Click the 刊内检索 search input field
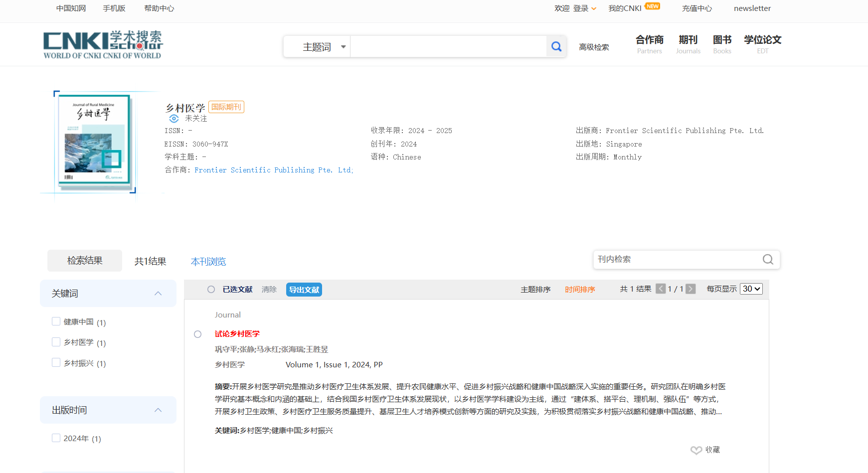Viewport: 868px width, 473px height. click(x=676, y=260)
